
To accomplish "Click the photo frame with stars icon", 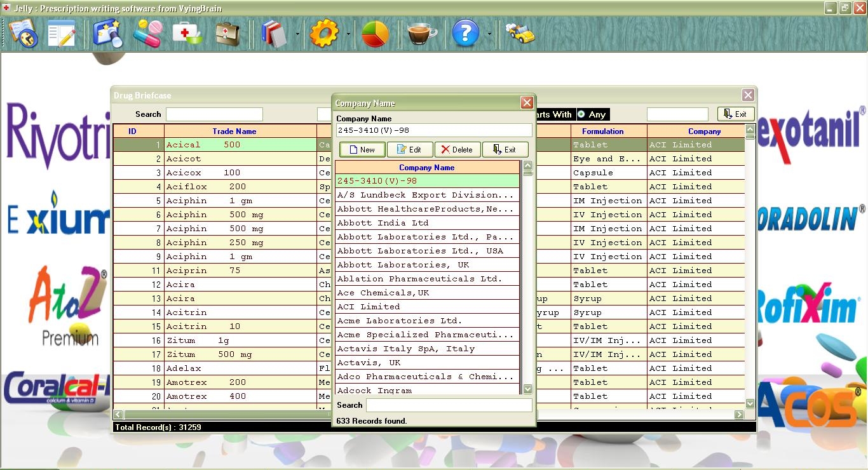I will (x=107, y=33).
